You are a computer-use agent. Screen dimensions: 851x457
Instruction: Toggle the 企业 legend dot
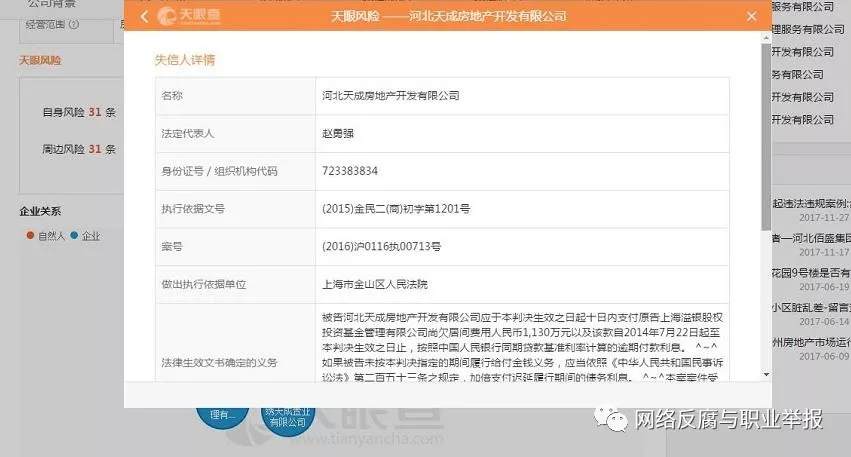pyautogui.click(x=74, y=236)
